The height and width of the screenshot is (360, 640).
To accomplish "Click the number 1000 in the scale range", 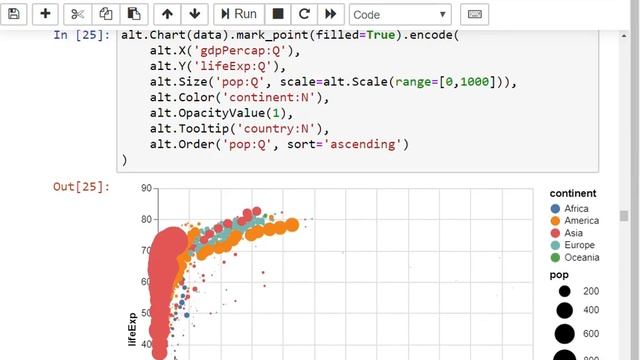I will (x=475, y=82).
